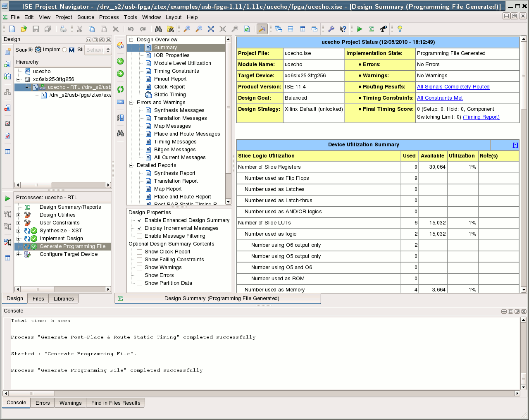Disable Enable Enhanced Design Summary checkbox
The image size is (529, 420).
coord(140,220)
